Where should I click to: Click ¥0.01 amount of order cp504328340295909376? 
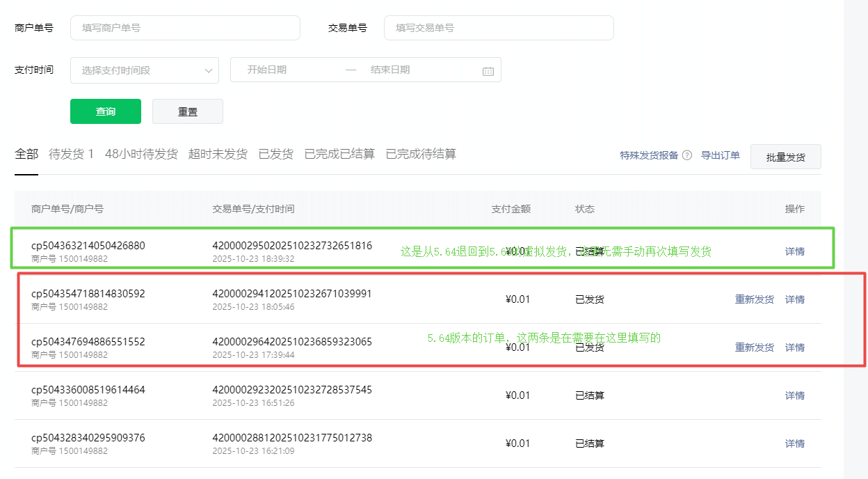click(x=518, y=443)
